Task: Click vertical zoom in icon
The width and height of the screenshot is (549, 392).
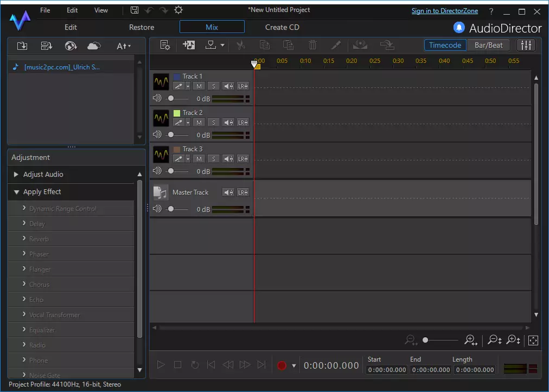Action: [514, 340]
